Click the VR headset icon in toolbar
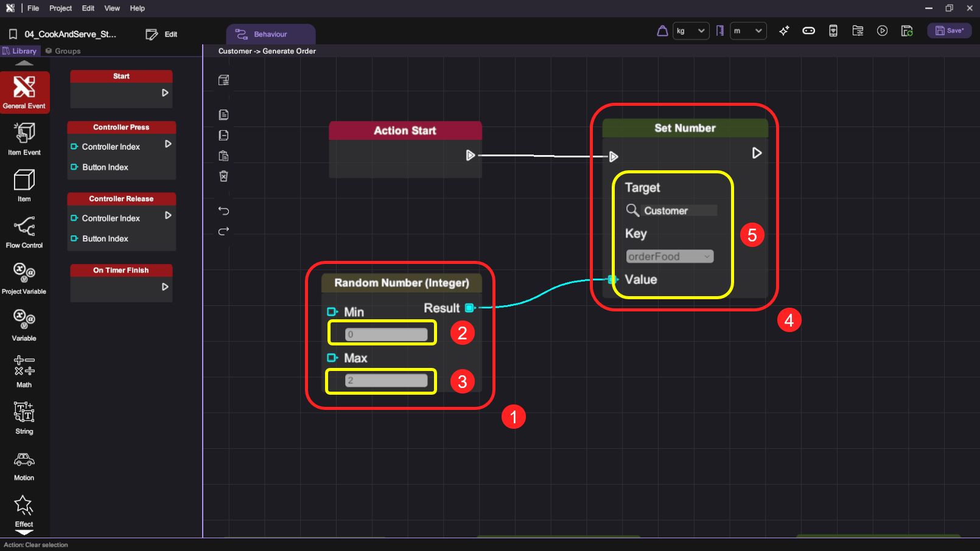980x551 pixels. pyautogui.click(x=808, y=30)
